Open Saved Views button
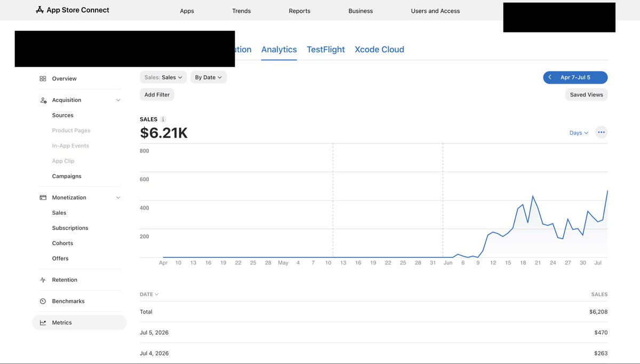The width and height of the screenshot is (640, 364). coord(586,94)
